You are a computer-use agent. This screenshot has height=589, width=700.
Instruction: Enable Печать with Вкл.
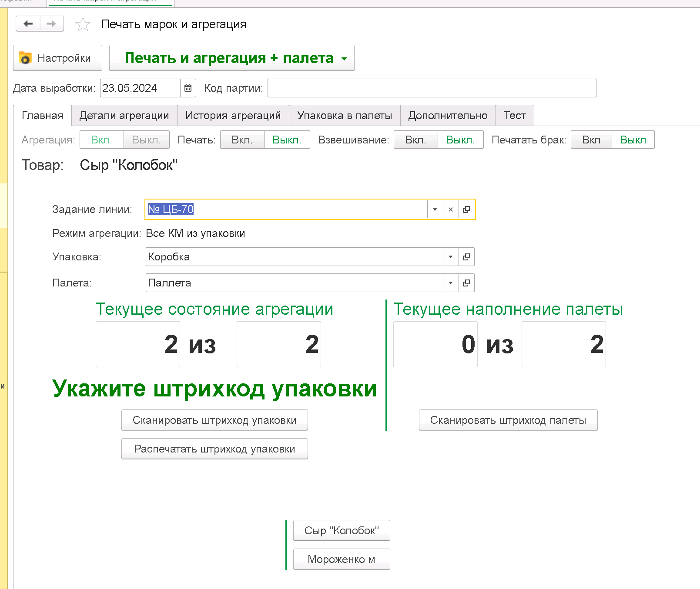[x=242, y=140]
